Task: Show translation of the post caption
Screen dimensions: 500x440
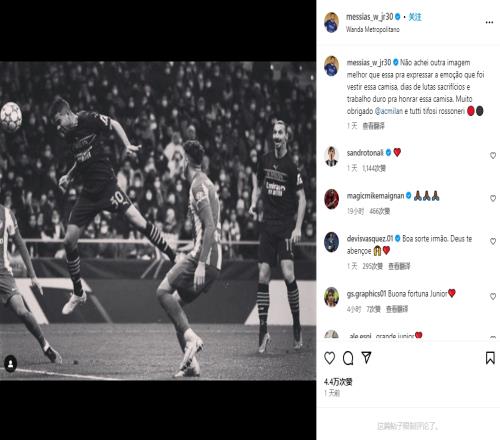Action: coord(373,126)
